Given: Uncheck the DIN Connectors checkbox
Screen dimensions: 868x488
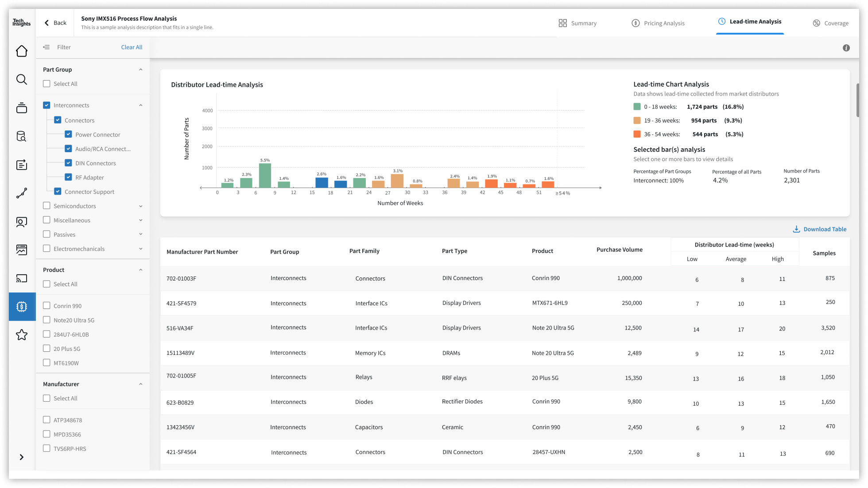Looking at the screenshot, I should [68, 163].
